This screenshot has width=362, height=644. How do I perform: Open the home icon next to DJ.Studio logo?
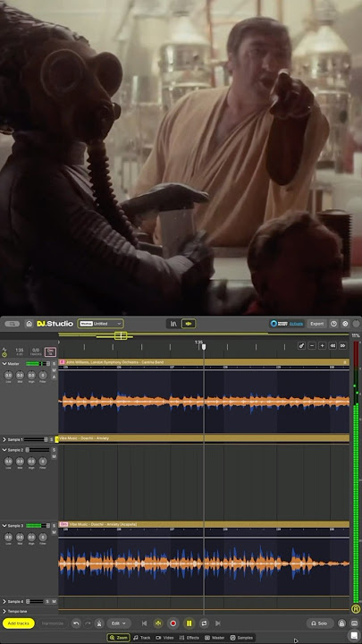coord(29,324)
